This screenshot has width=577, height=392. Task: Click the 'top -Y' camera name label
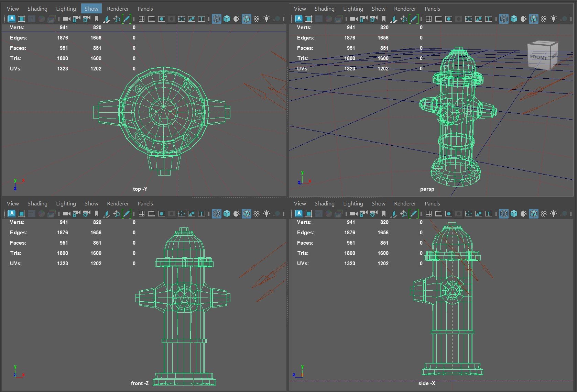point(140,189)
